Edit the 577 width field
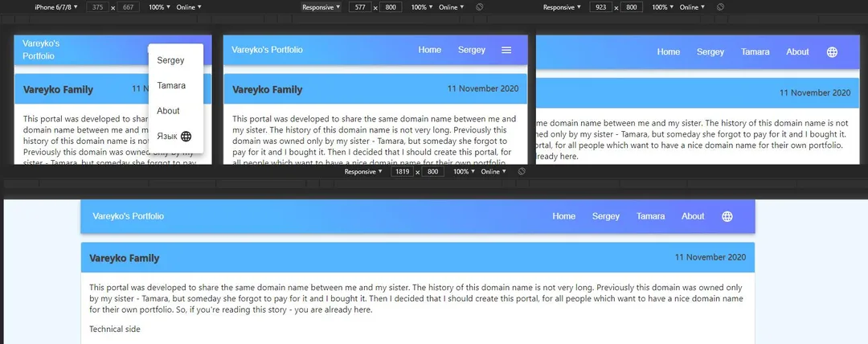This screenshot has width=868, height=344. (x=360, y=7)
